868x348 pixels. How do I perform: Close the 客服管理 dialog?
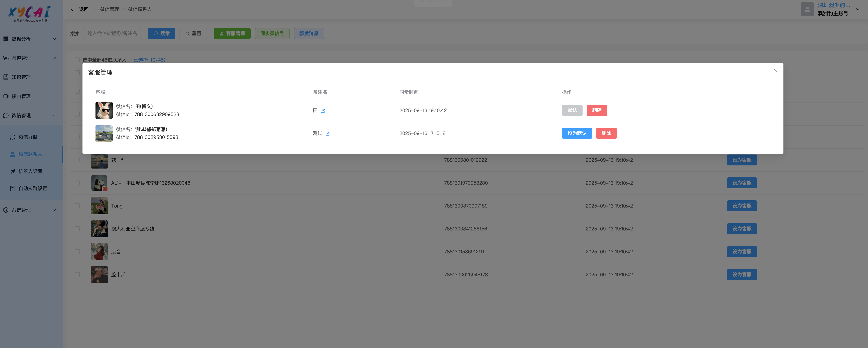[775, 70]
